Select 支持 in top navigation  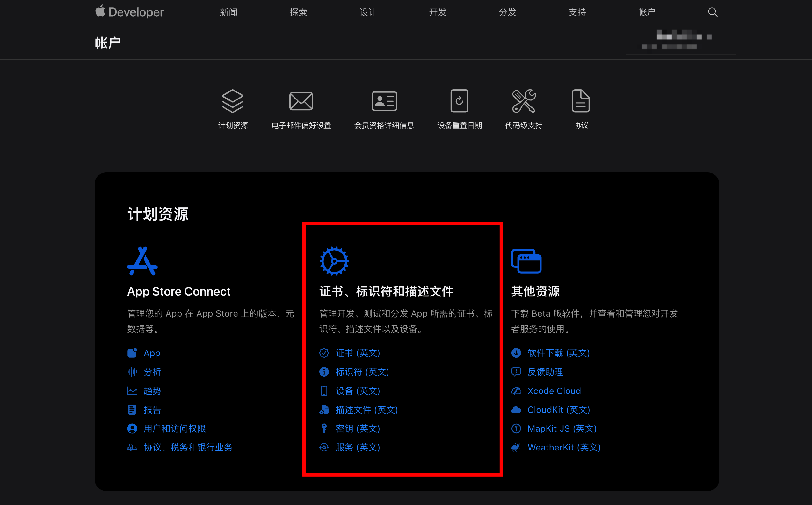pos(577,12)
